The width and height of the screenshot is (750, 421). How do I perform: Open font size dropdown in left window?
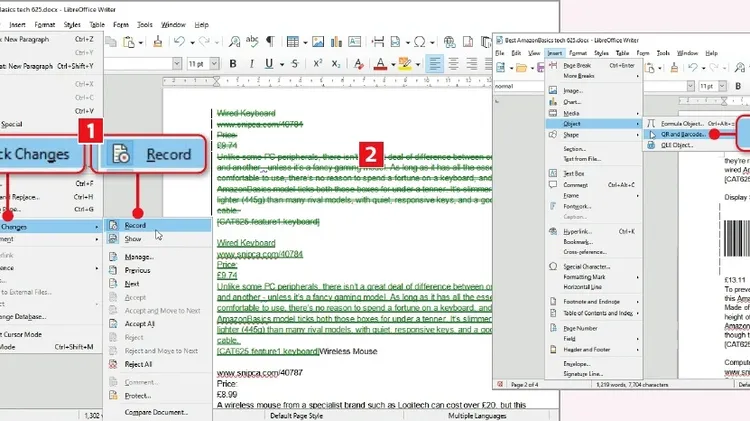tap(214, 64)
